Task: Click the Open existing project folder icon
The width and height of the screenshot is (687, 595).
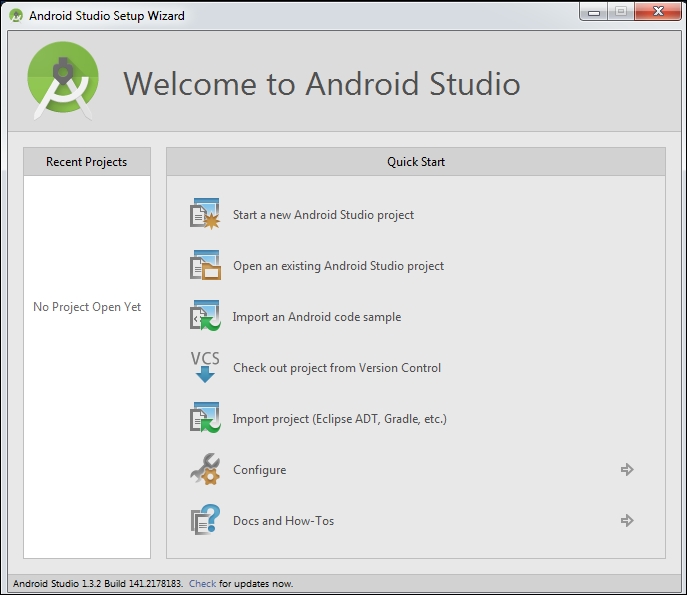Action: (x=205, y=265)
